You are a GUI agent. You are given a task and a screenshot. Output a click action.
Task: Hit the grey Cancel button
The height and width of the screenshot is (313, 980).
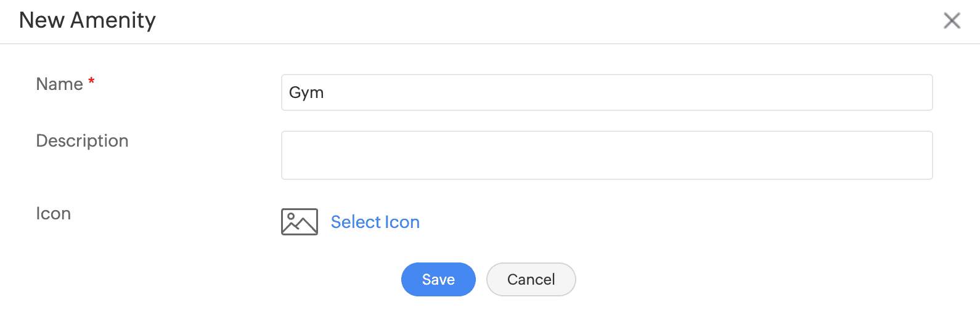coord(531,279)
